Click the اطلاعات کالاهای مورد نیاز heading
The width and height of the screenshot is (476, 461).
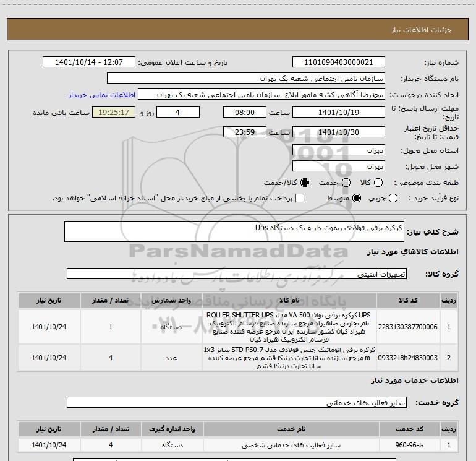coord(412,252)
